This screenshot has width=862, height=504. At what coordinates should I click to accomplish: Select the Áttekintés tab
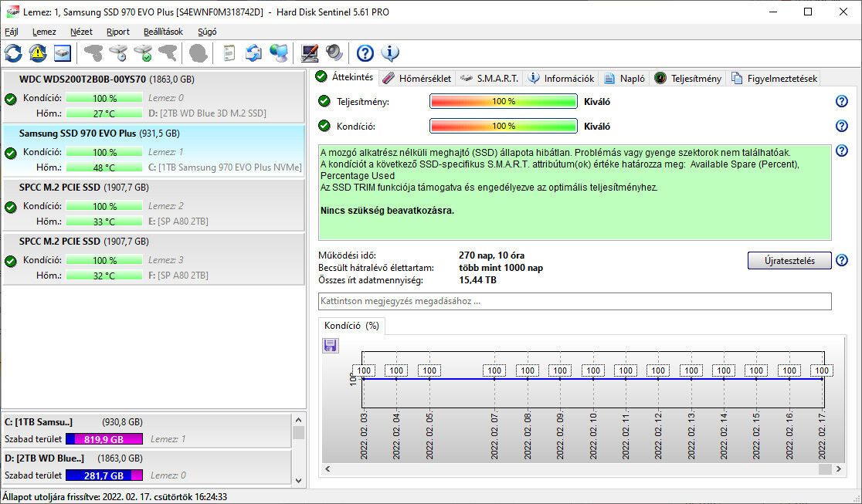[x=345, y=77]
